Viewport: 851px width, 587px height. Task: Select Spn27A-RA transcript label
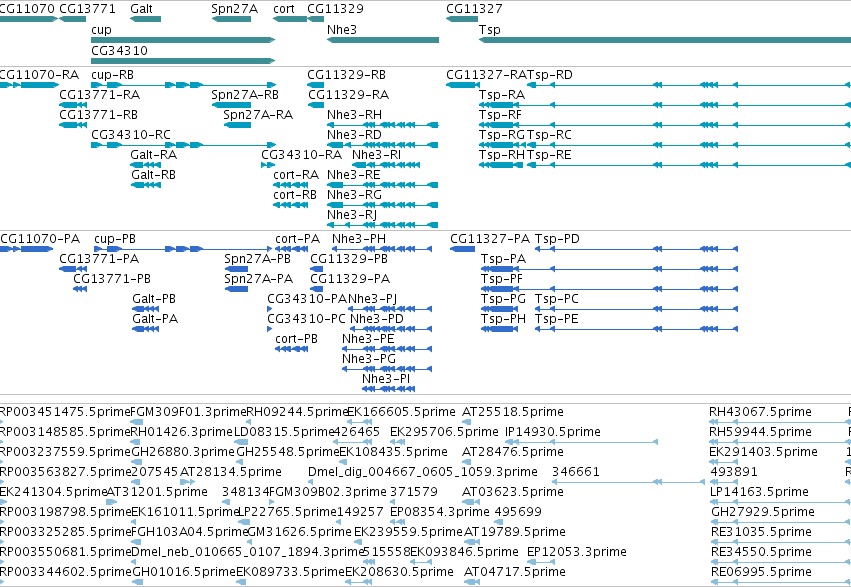pos(258,114)
